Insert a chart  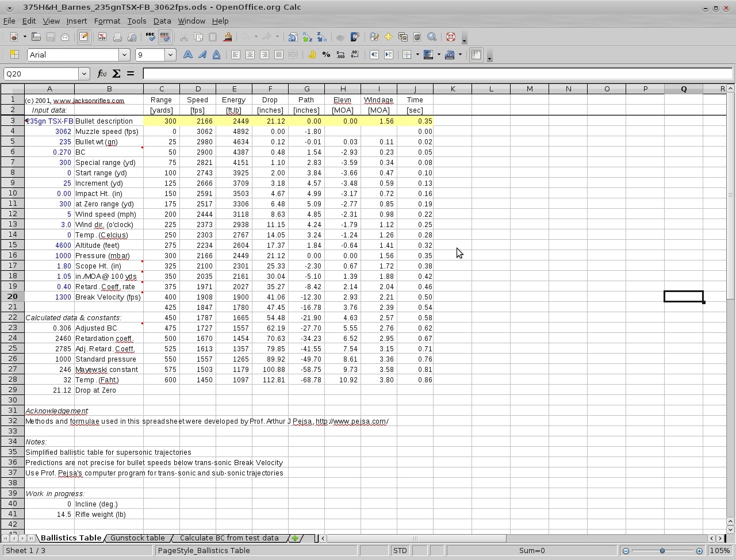click(x=340, y=37)
